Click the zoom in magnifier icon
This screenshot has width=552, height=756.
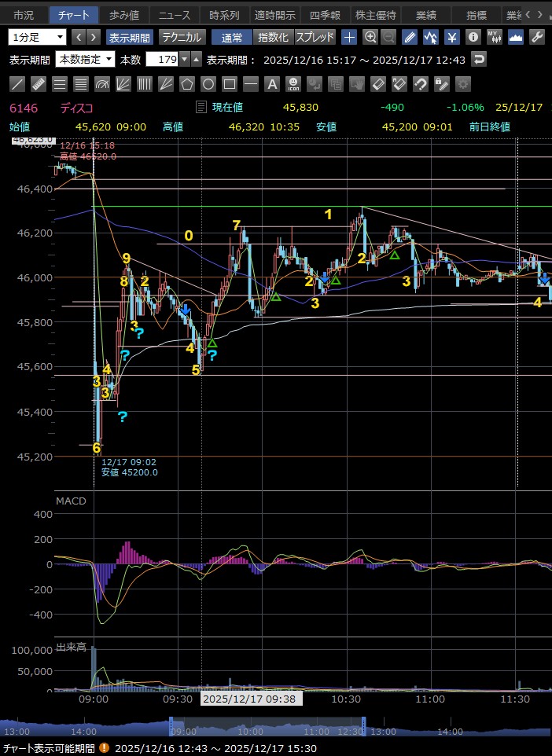point(370,37)
